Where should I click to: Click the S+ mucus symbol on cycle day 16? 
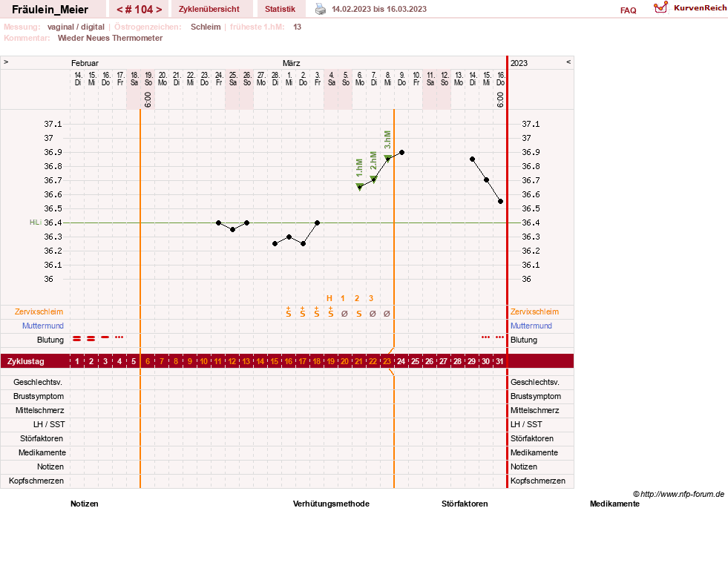coord(289,311)
